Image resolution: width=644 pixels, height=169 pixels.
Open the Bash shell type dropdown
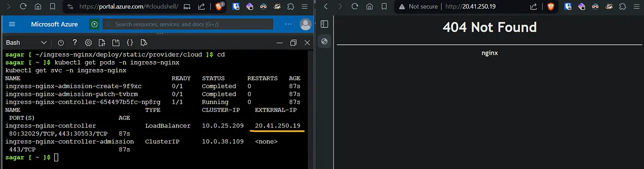pyautogui.click(x=26, y=42)
